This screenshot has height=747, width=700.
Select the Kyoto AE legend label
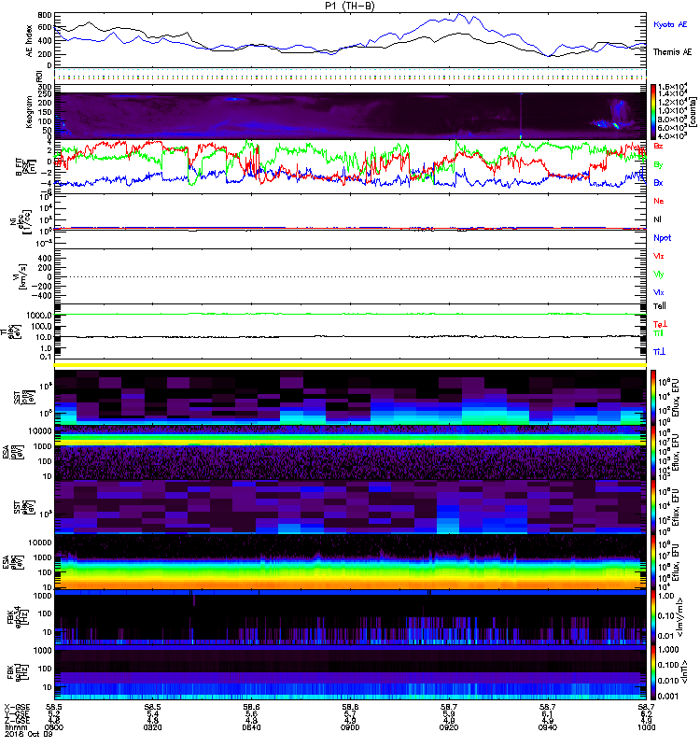click(x=670, y=24)
